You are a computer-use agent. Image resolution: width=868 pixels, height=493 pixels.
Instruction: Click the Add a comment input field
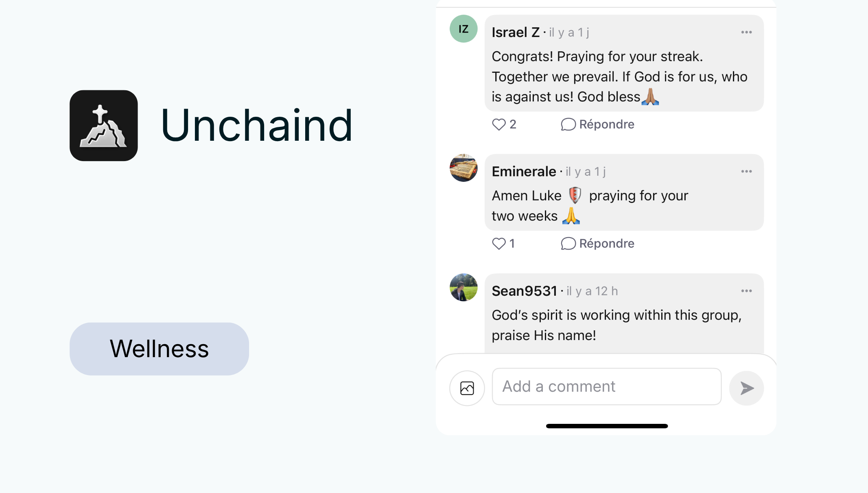(x=606, y=386)
